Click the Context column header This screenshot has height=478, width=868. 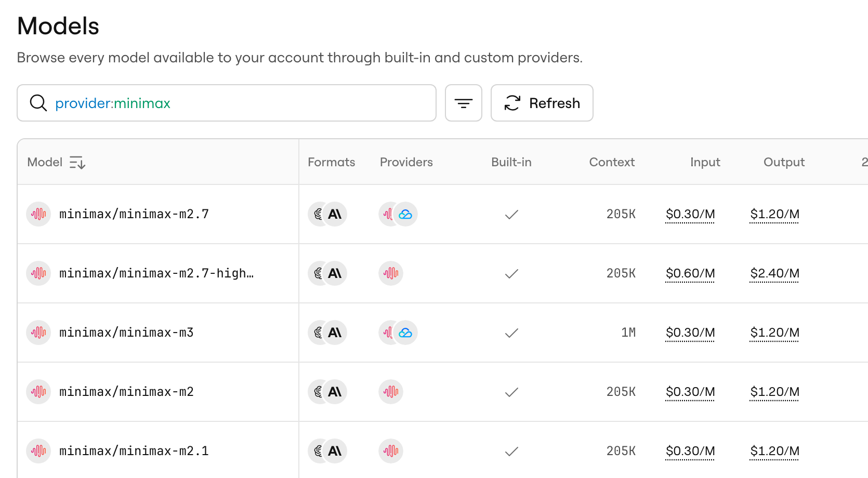point(612,162)
